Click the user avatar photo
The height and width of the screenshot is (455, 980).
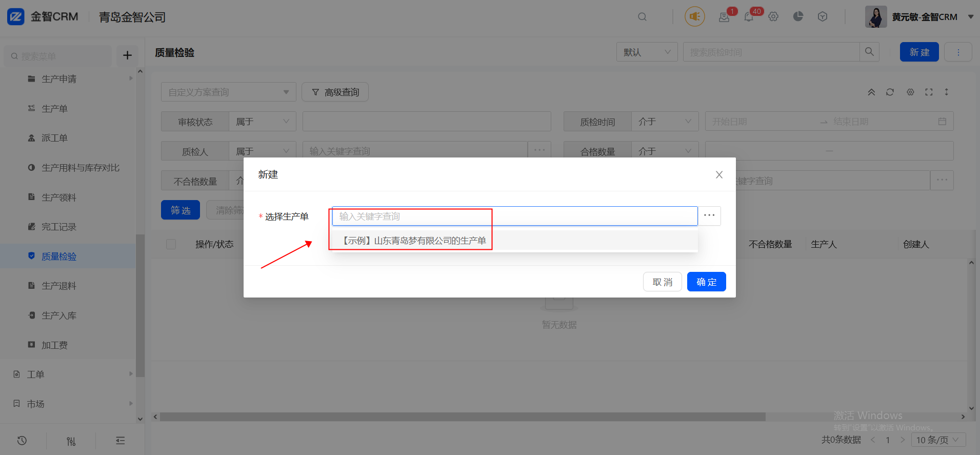click(x=876, y=16)
